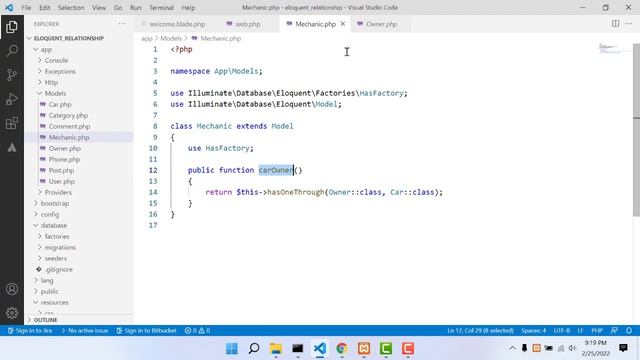This screenshot has width=640, height=360.
Task: Click the Windows Start button
Action: point(232,349)
